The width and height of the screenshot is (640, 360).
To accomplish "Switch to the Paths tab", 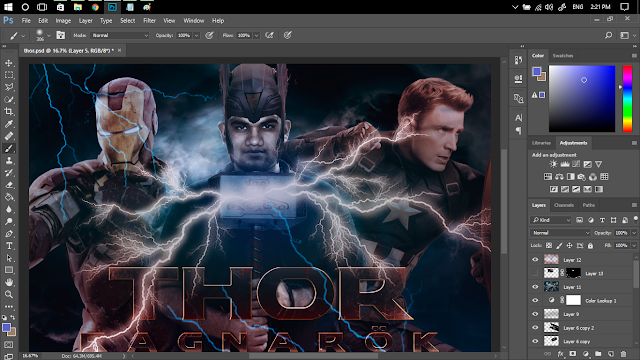I will coord(589,205).
